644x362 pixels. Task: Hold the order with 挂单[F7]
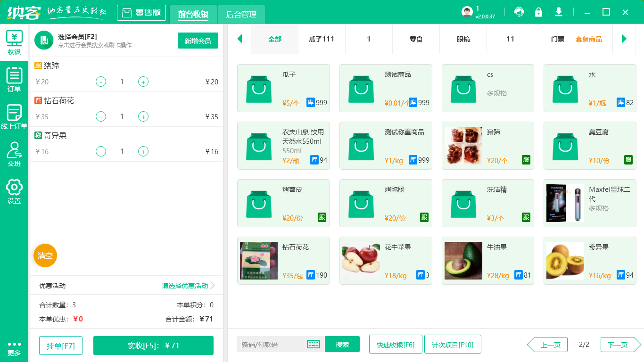60,345
